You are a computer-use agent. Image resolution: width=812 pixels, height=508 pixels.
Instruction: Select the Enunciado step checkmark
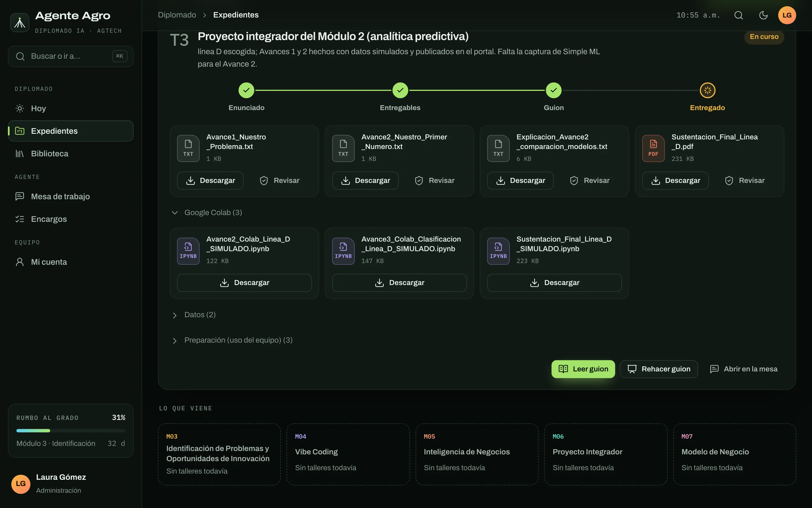pos(246,90)
